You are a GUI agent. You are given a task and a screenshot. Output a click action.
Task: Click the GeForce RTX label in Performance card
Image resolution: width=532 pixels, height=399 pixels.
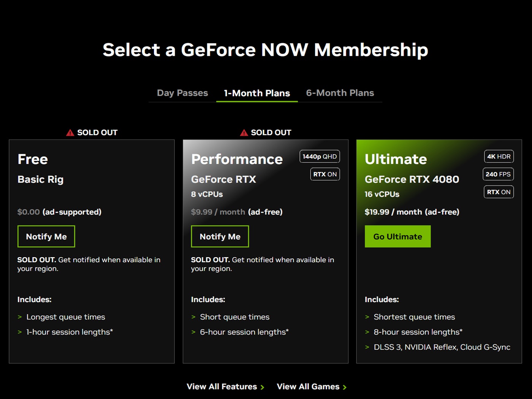pos(223,179)
